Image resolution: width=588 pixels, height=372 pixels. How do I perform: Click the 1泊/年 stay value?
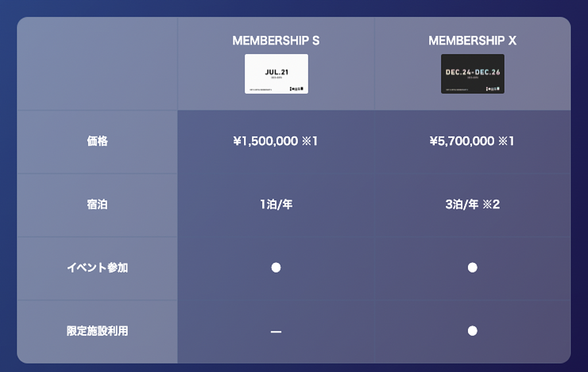[x=276, y=204]
